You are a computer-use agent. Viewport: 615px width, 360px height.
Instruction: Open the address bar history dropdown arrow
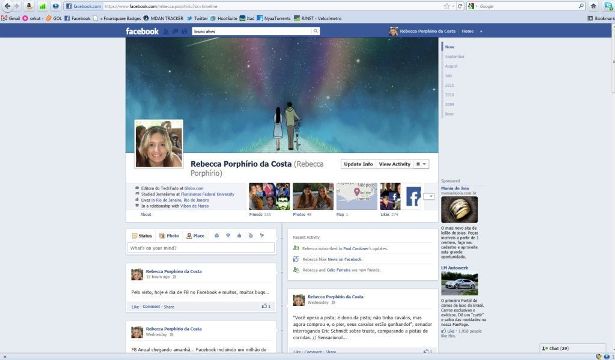pyautogui.click(x=453, y=6)
